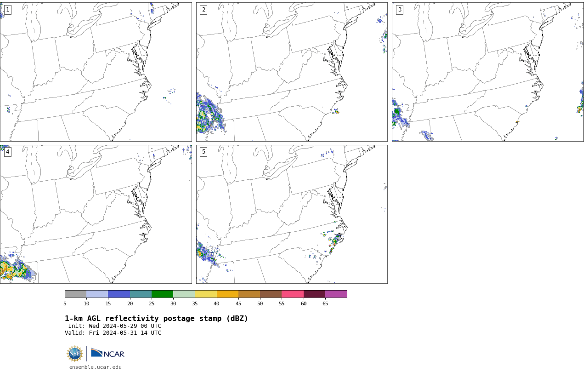Click the number label '3' on third panel
Image resolution: width=588 pixels, height=372 pixels.
pyautogui.click(x=400, y=10)
